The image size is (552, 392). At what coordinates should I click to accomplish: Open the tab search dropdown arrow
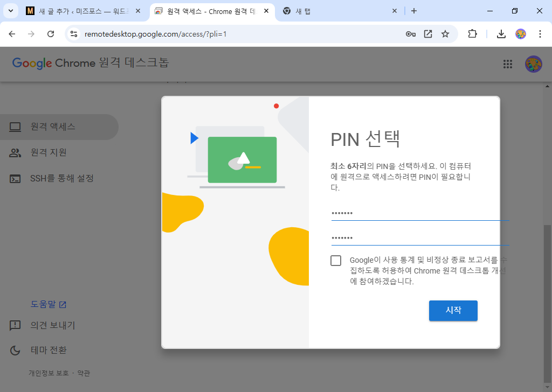pos(11,11)
